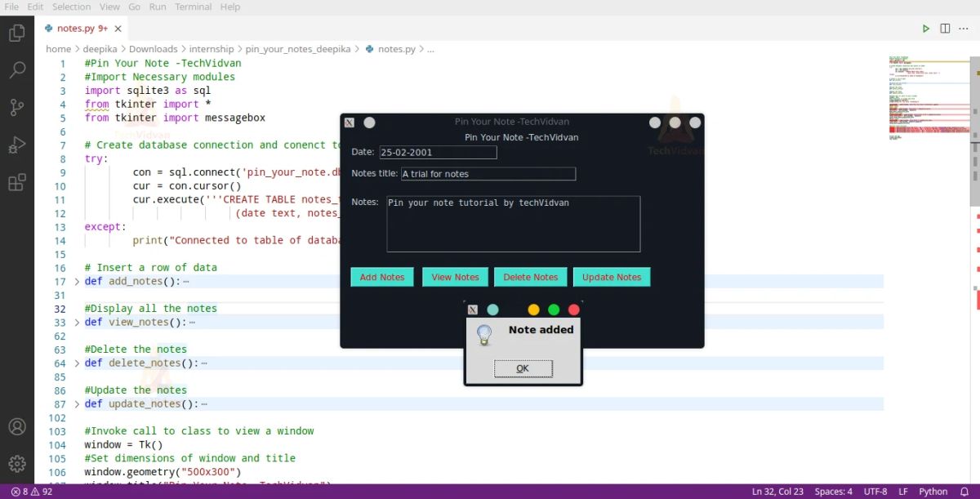Click code line 'window = Tk()'
The image size is (980, 499).
123,445
